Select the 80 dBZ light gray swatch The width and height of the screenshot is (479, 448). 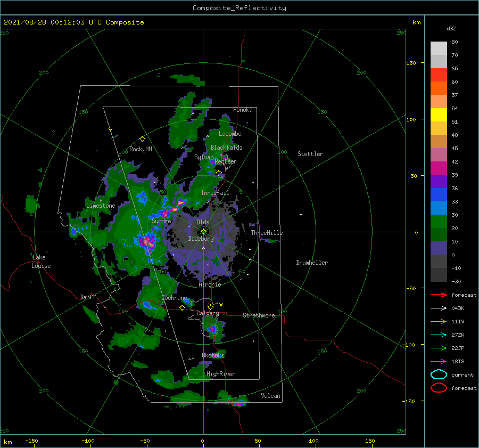click(439, 48)
